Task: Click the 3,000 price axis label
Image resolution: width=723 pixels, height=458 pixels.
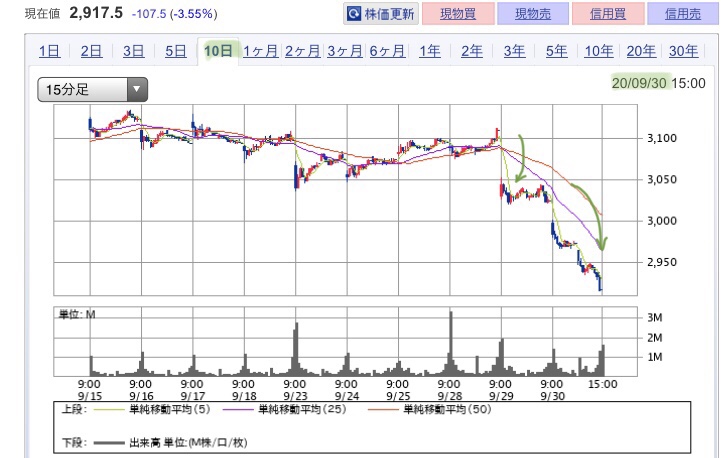Action: point(662,221)
